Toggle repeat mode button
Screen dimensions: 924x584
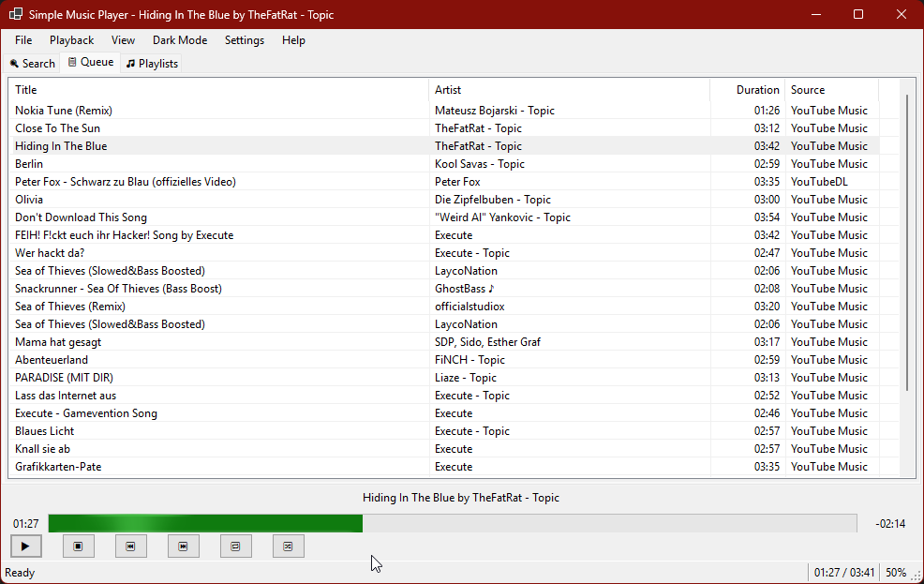pos(236,547)
